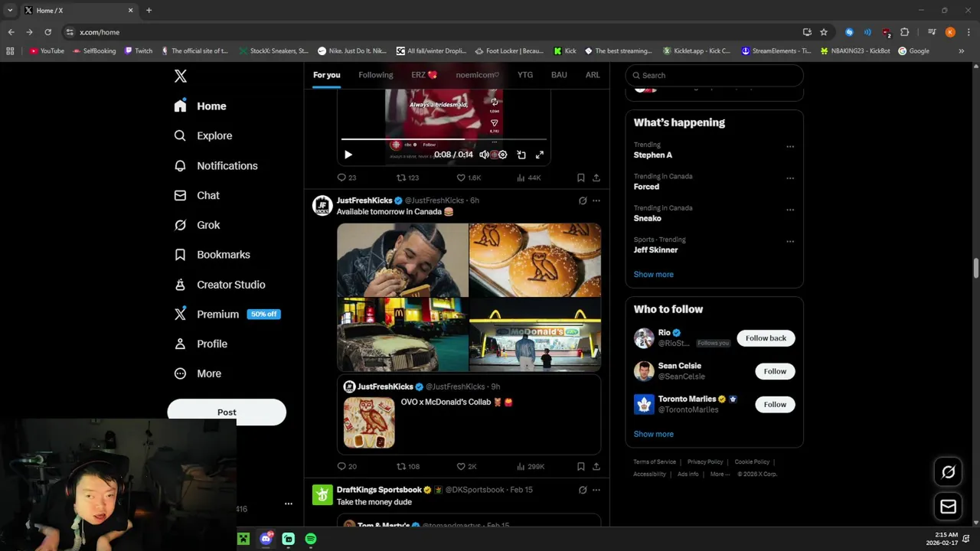Open the Privacy Policy link
Viewport: 980px width, 551px height.
point(705,462)
